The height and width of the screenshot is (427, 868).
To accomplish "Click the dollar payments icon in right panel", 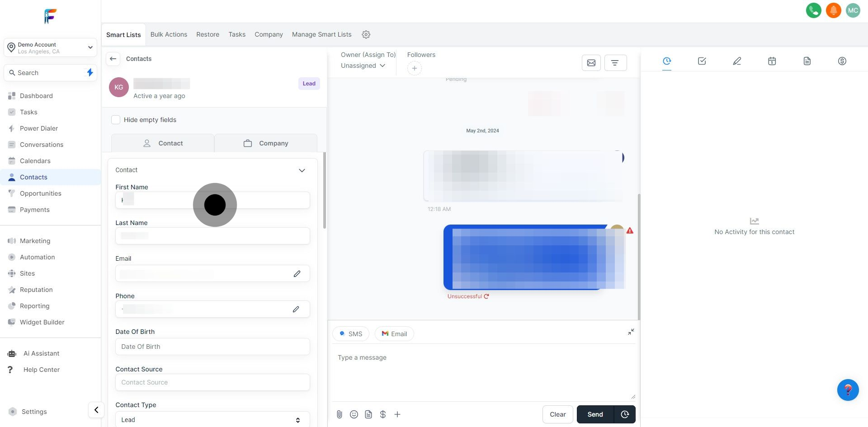I will click(x=842, y=61).
